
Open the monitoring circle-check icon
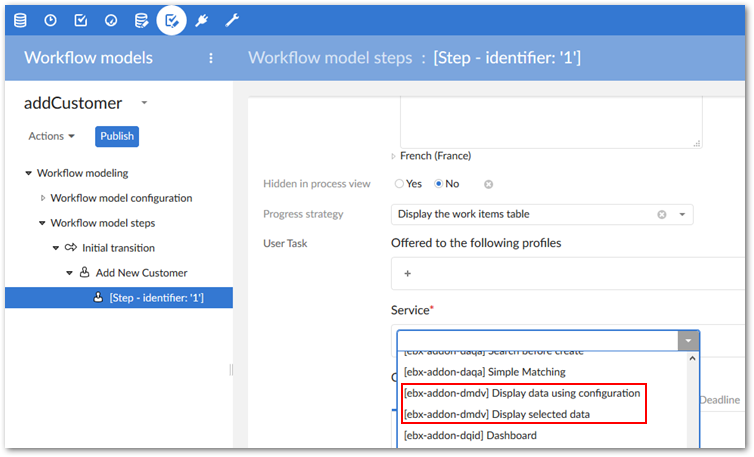coord(111,20)
